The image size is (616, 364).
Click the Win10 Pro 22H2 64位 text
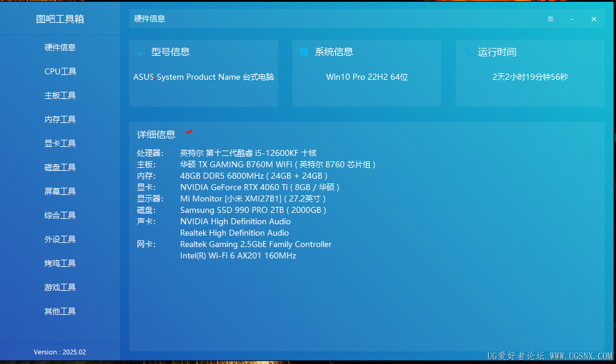(367, 77)
